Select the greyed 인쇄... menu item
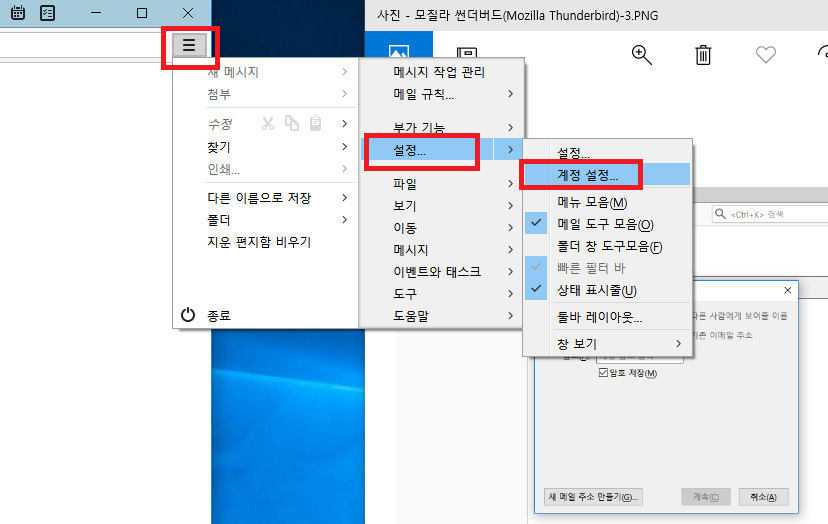 pos(223,169)
